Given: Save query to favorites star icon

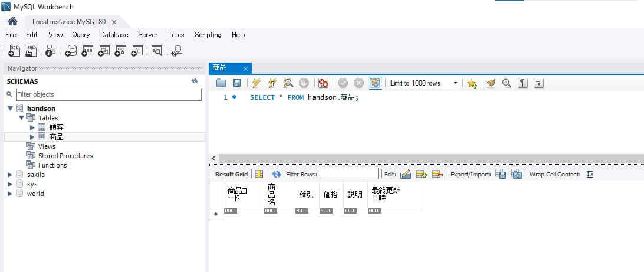Looking at the screenshot, I should 472,83.
